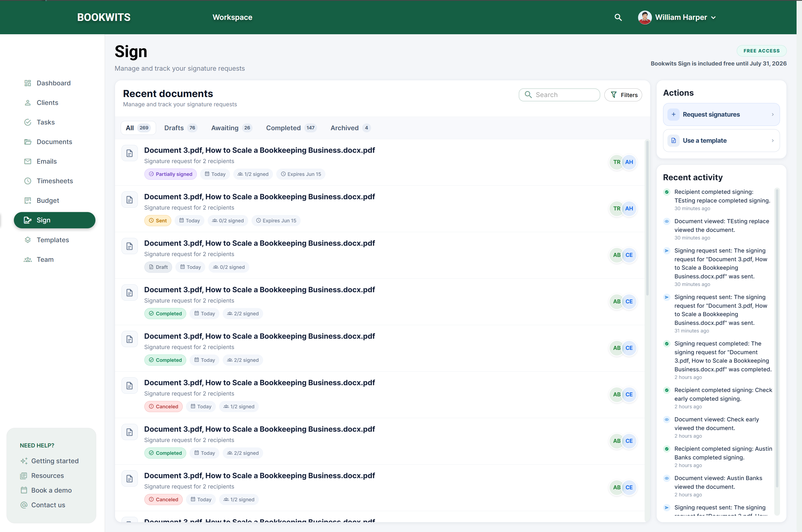The image size is (802, 532).
Task: Focus the Recent documents Search field
Action: 559,95
